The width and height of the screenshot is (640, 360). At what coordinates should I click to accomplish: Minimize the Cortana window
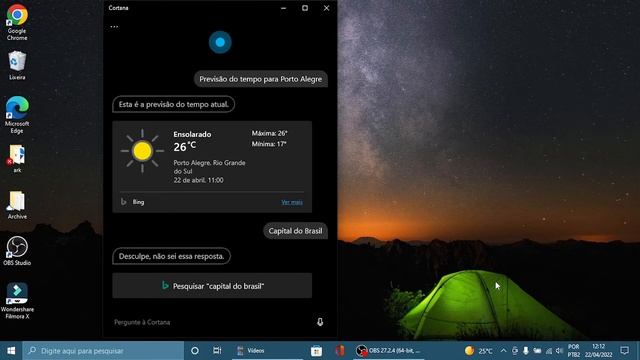[283, 8]
